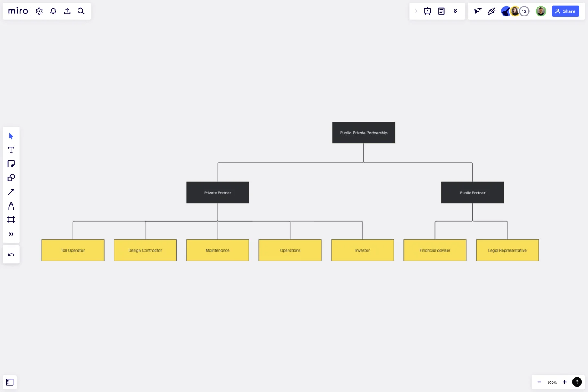This screenshot has width=588, height=392.
Task: Start presentation mode
Action: tap(427, 11)
